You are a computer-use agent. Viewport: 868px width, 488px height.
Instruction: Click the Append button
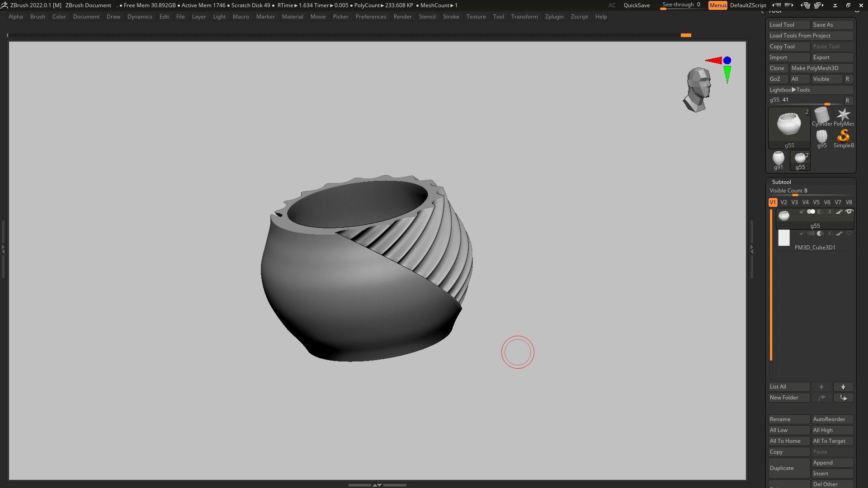coord(832,463)
